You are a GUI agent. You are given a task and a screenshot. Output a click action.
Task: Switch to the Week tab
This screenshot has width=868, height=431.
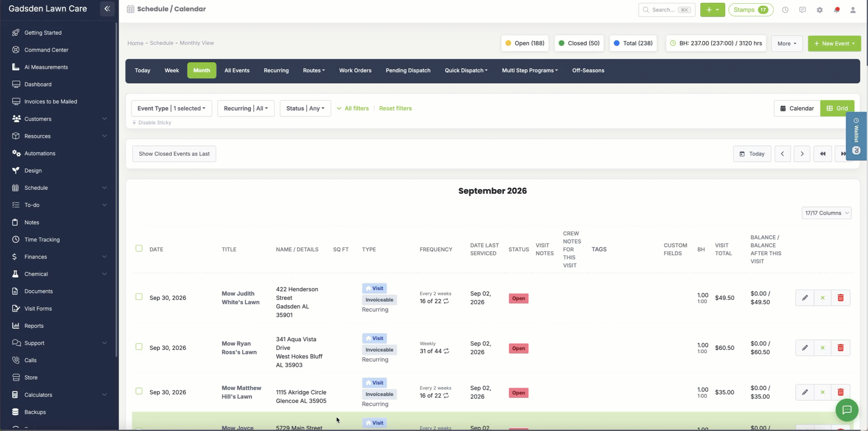(172, 70)
